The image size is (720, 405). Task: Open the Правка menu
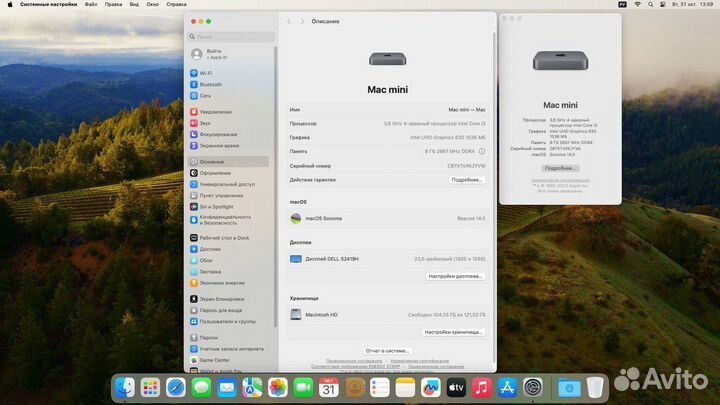coord(113,4)
